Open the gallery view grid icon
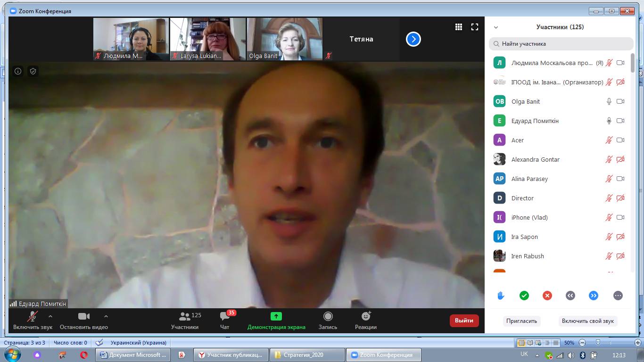 tap(458, 27)
